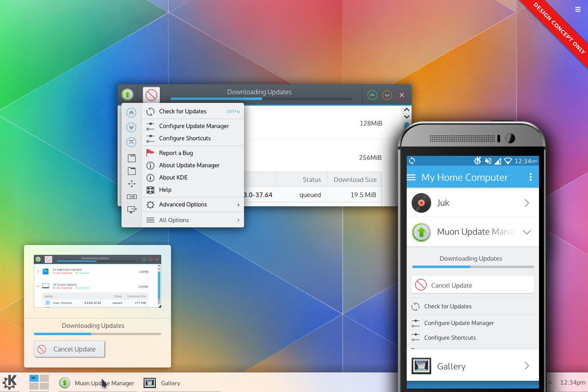
Task: Click the Download Size column header
Action: [x=355, y=179]
